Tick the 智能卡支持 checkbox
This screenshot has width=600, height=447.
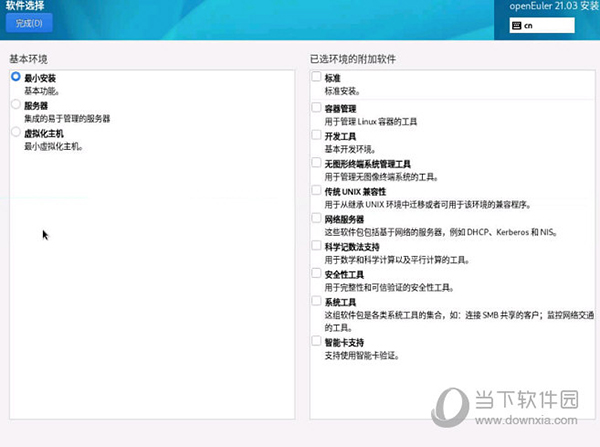316,341
